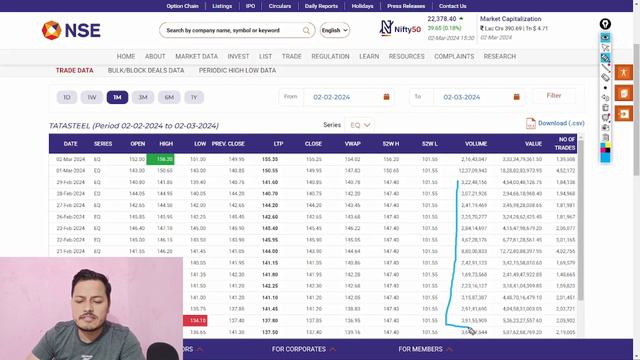Select the highlighted pen drawing tool
The width and height of the screenshot is (640, 360).
(605, 58)
